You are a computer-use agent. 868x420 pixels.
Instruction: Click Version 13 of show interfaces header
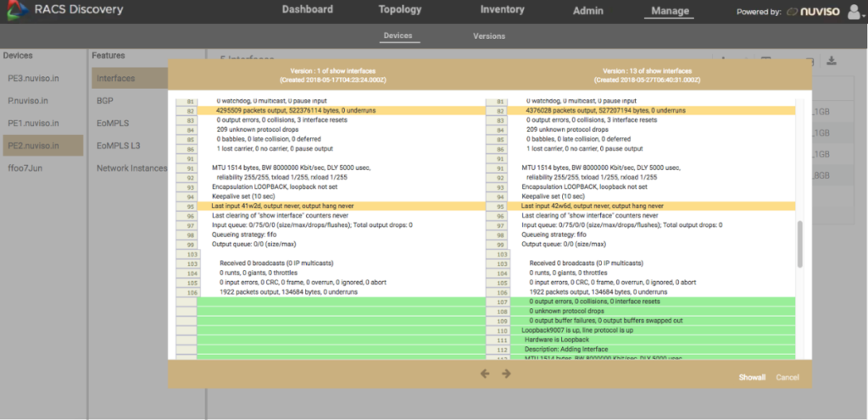click(647, 75)
